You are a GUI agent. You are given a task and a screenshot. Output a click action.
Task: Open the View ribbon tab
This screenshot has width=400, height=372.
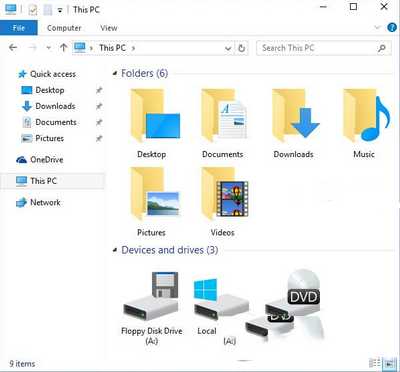[109, 28]
